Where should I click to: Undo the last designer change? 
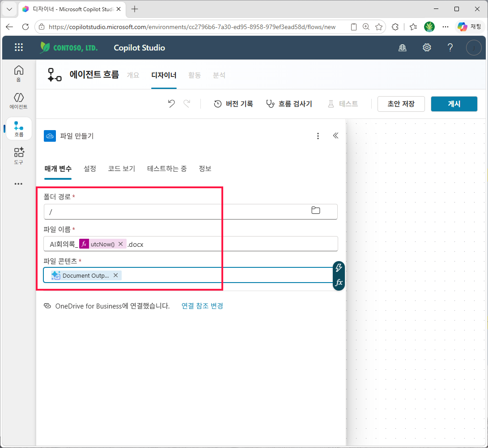[x=171, y=104]
